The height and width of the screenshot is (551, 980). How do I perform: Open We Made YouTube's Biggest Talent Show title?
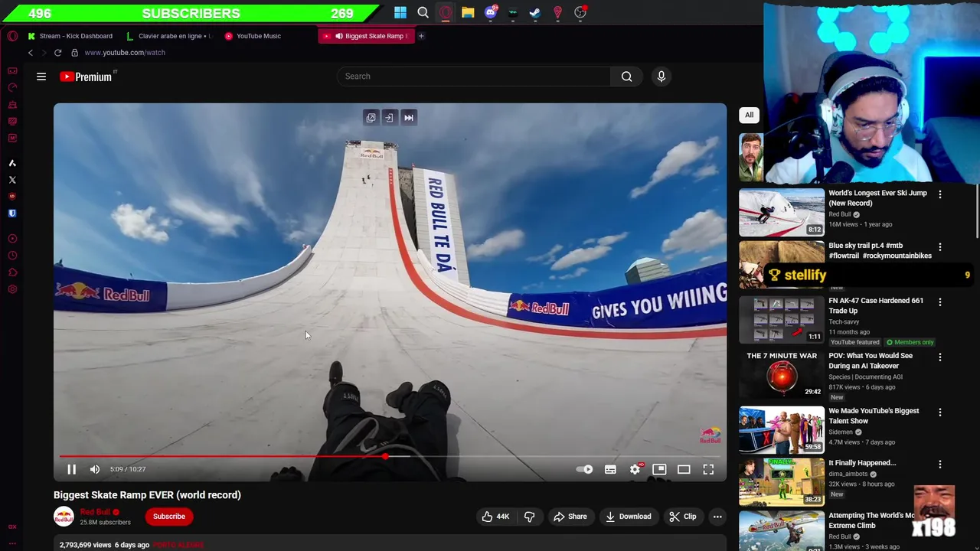pos(874,416)
